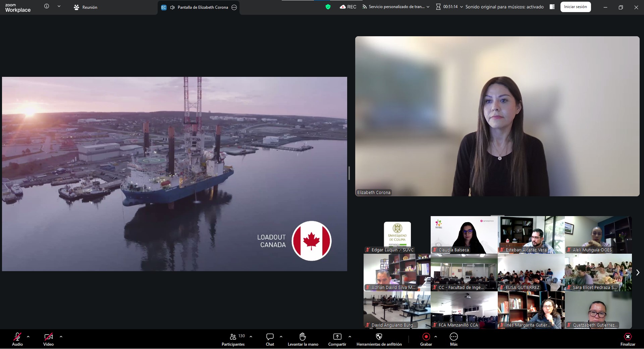Viewport: 644px width, 349px height.
Task: Open Herramientas de anfitrión shield icon
Action: tap(379, 337)
